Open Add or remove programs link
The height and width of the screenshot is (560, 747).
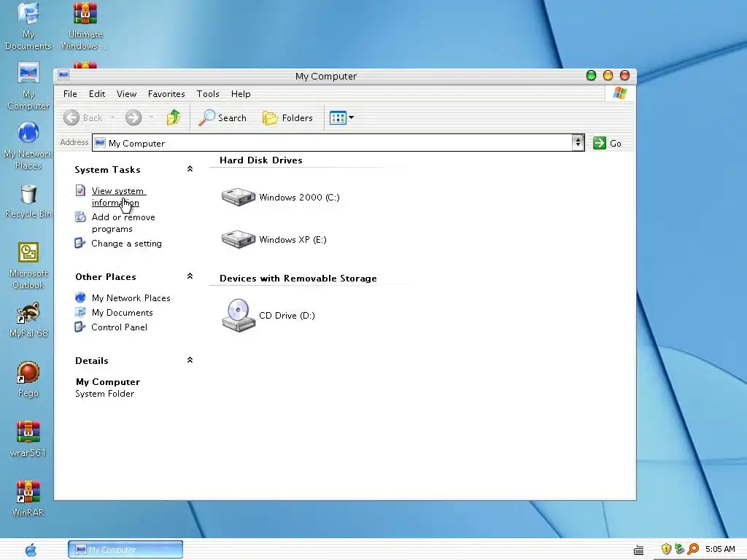point(123,223)
